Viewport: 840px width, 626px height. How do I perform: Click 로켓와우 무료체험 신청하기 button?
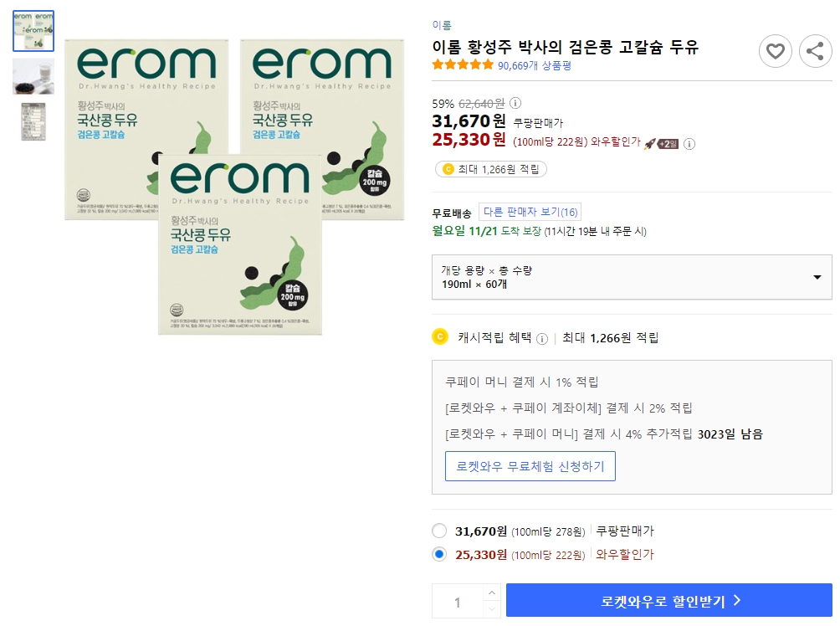(530, 466)
